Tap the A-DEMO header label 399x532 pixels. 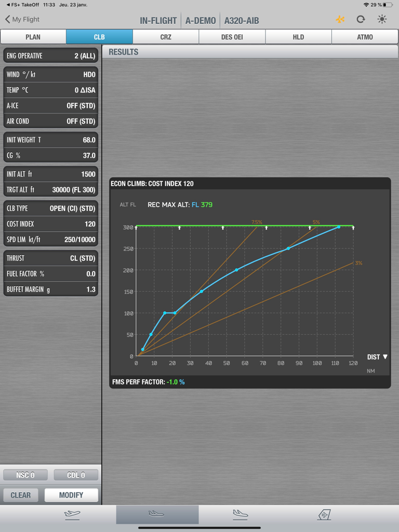(201, 21)
